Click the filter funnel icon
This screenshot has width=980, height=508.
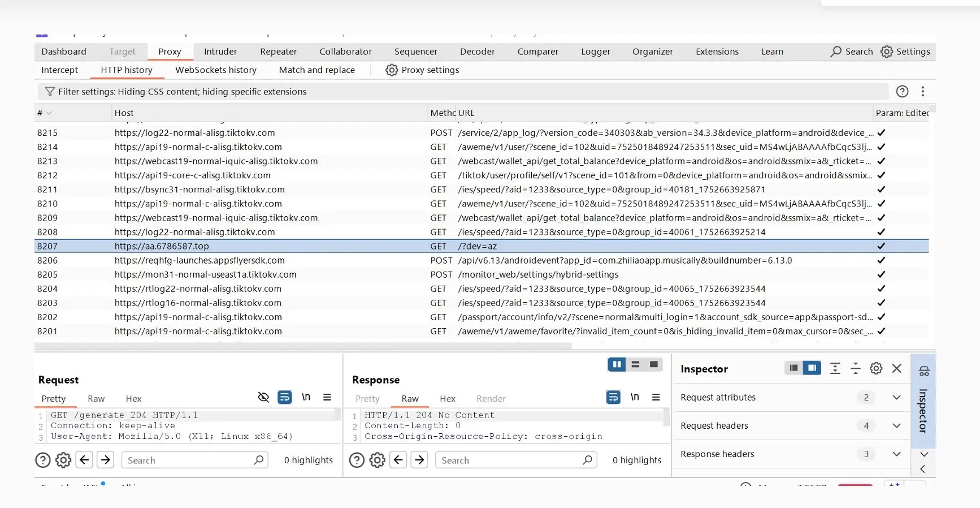[x=50, y=92]
